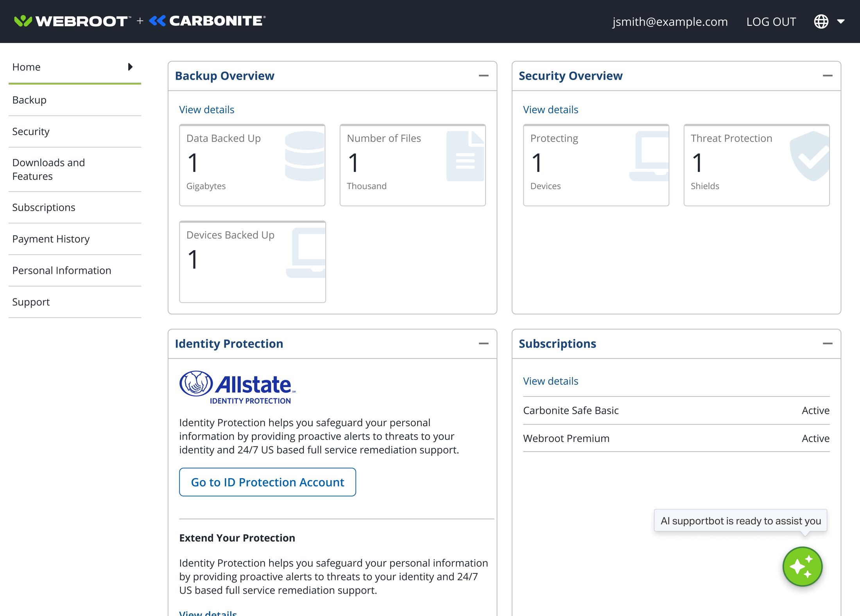Click the AI supportbot is ready tooltip
Image resolution: width=860 pixels, height=616 pixels.
coord(741,521)
